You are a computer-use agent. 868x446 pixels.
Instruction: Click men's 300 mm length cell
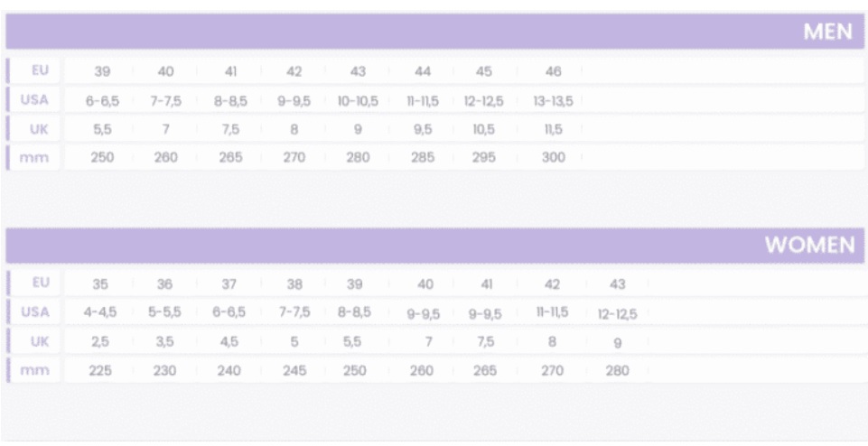(553, 157)
